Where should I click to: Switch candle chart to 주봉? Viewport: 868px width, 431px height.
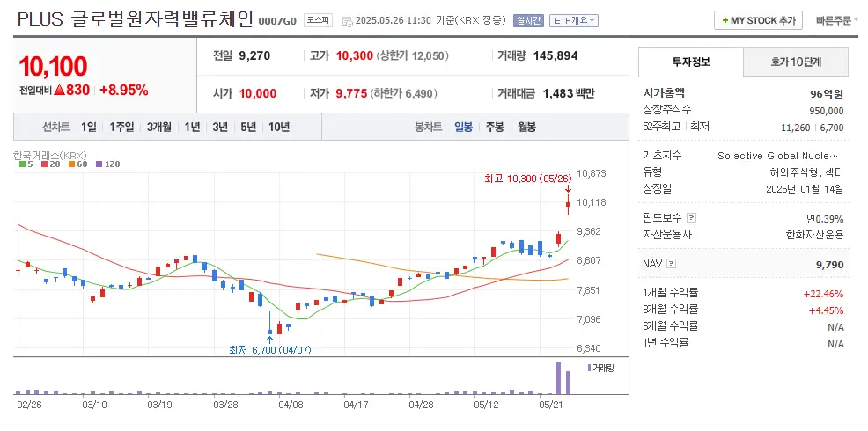tap(495, 127)
